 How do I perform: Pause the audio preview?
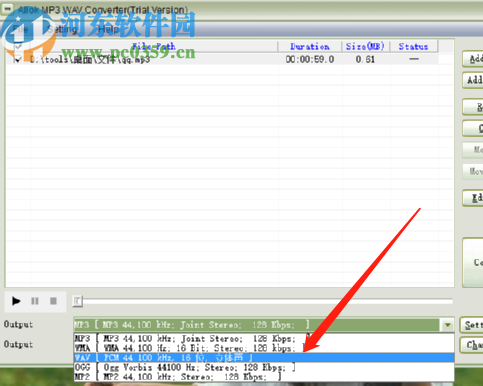pyautogui.click(x=35, y=301)
